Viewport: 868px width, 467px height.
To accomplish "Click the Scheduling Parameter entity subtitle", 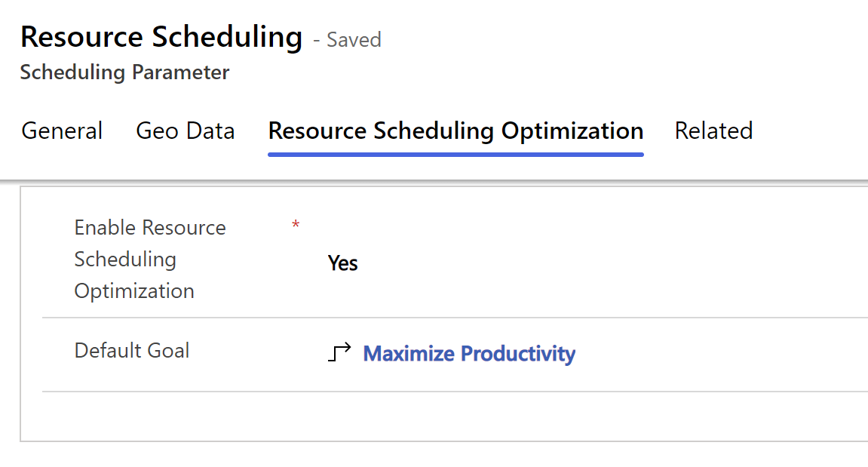I will [124, 73].
